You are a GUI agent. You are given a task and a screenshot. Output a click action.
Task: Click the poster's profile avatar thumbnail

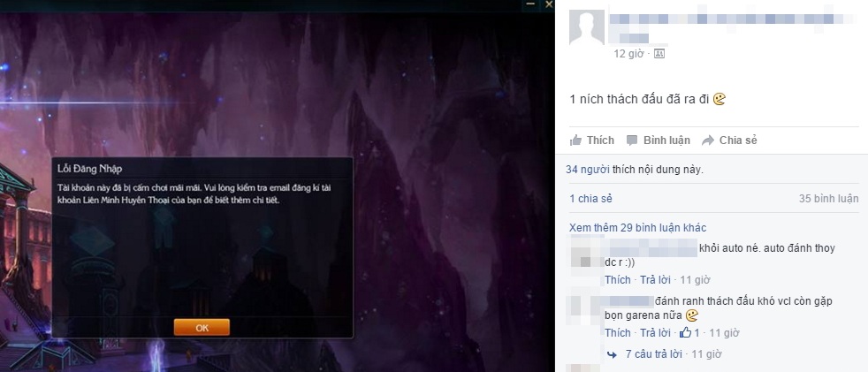pos(587,27)
